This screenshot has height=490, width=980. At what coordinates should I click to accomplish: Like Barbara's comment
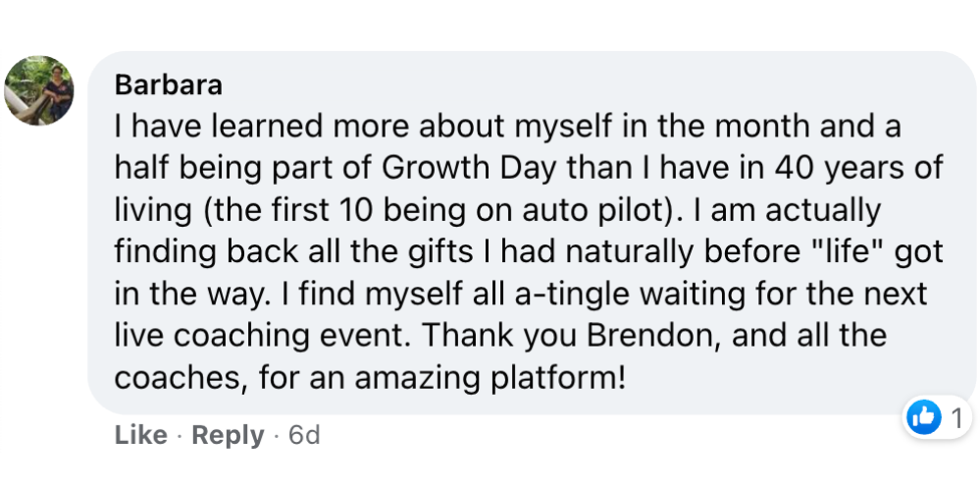pyautogui.click(x=141, y=435)
